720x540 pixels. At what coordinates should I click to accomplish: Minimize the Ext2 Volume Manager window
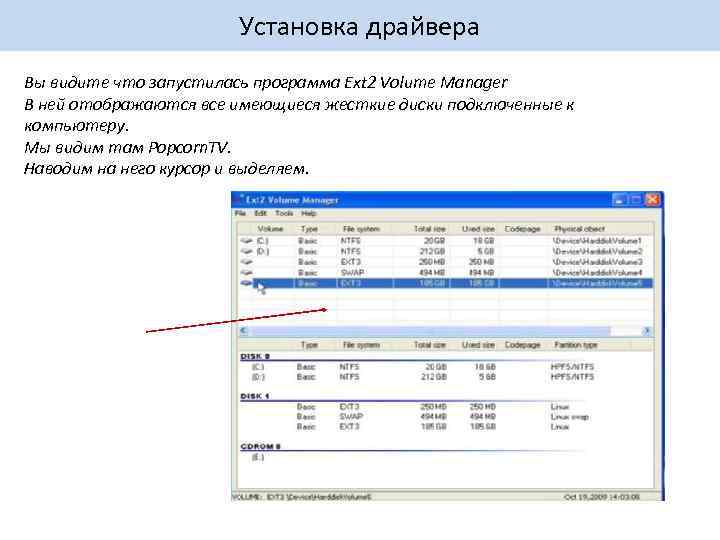tap(619, 200)
